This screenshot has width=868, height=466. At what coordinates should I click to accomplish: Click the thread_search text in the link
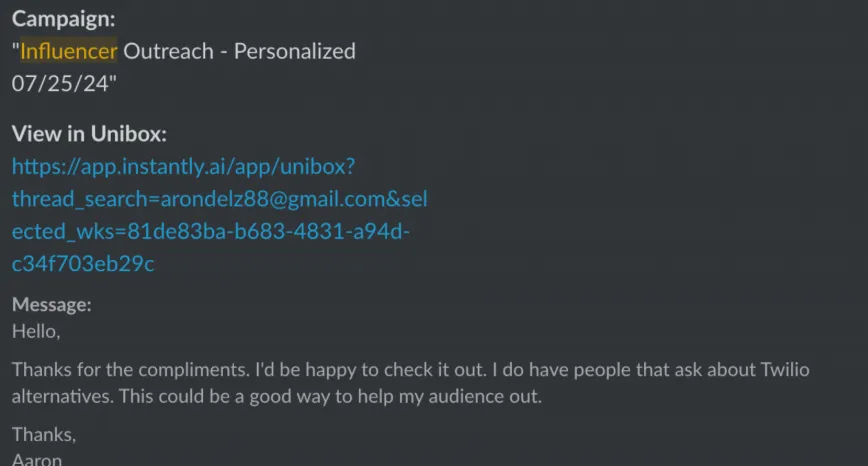[81, 199]
